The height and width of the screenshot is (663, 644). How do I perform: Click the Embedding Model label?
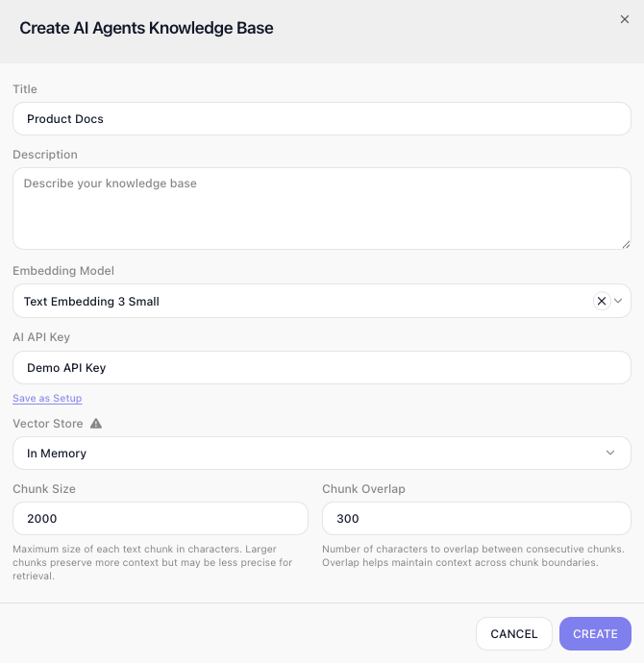point(63,271)
